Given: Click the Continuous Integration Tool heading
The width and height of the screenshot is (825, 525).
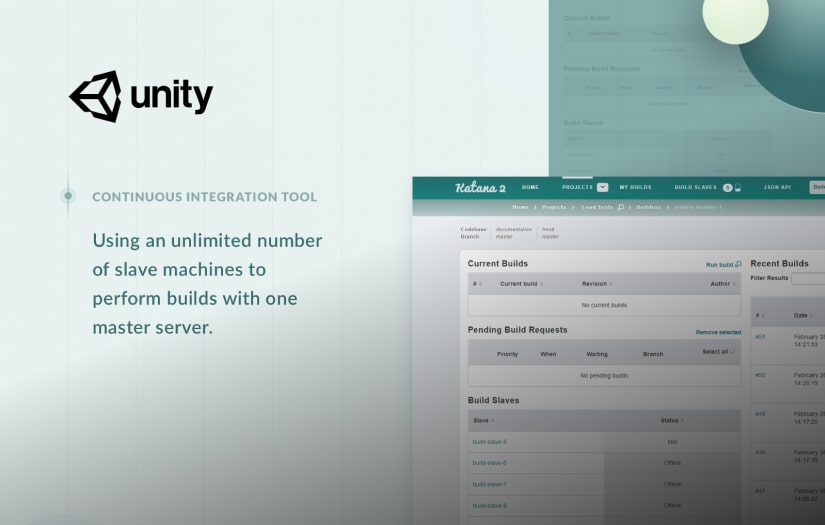Looking at the screenshot, I should point(205,197).
